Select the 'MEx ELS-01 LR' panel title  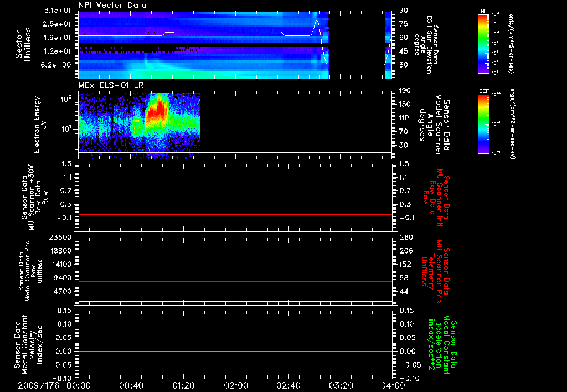point(111,85)
